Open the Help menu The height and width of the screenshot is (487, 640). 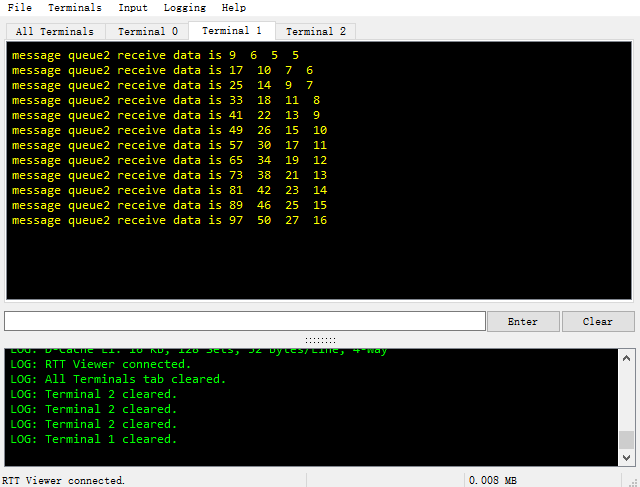coord(233,8)
